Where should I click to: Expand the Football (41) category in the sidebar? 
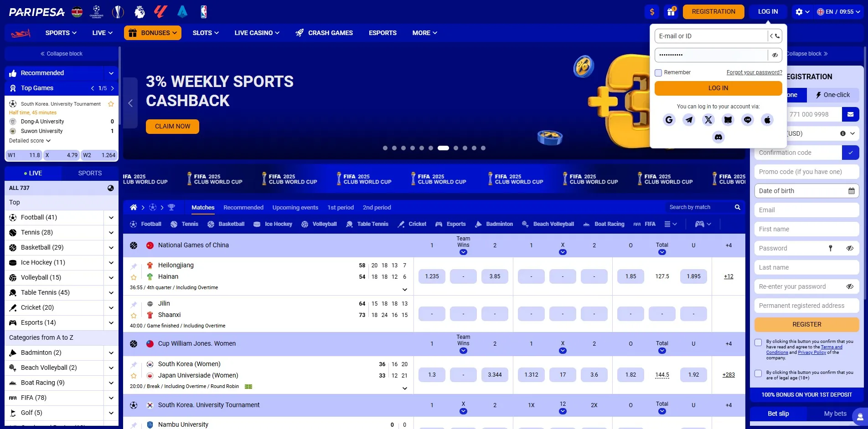click(111, 218)
